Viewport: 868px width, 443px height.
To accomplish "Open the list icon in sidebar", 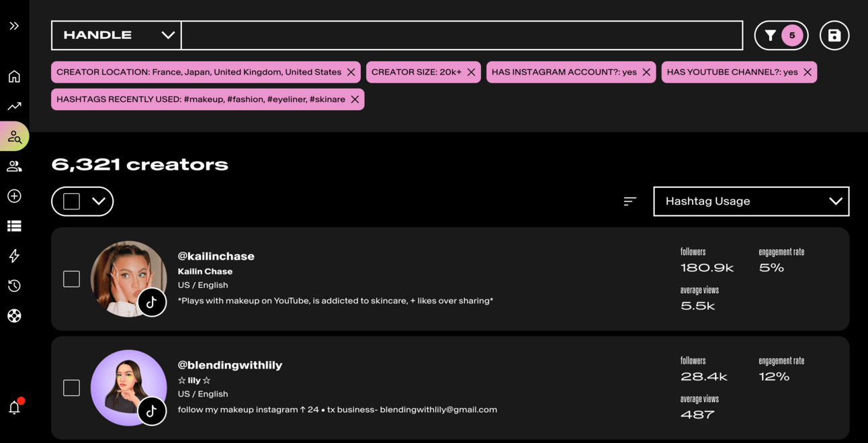I will click(14, 226).
